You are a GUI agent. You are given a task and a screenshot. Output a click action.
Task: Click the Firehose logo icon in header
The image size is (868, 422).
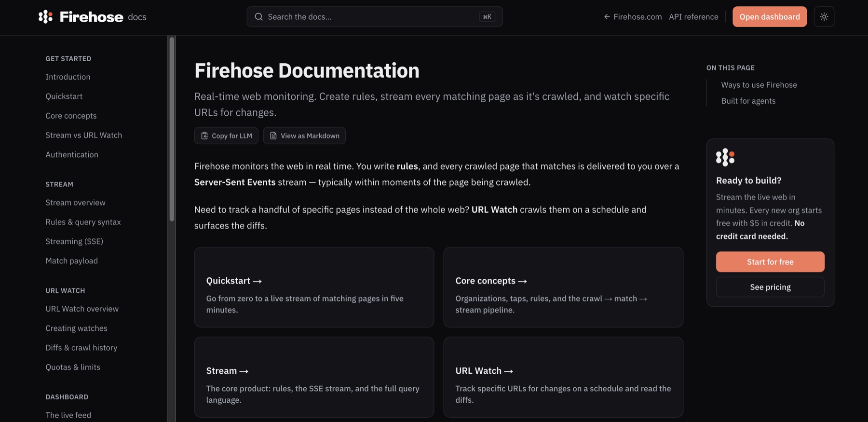[45, 17]
